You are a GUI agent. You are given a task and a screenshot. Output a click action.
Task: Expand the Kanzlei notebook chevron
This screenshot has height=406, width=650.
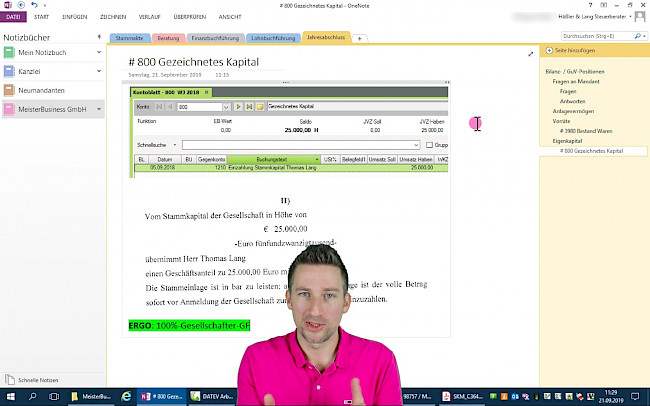[97, 70]
